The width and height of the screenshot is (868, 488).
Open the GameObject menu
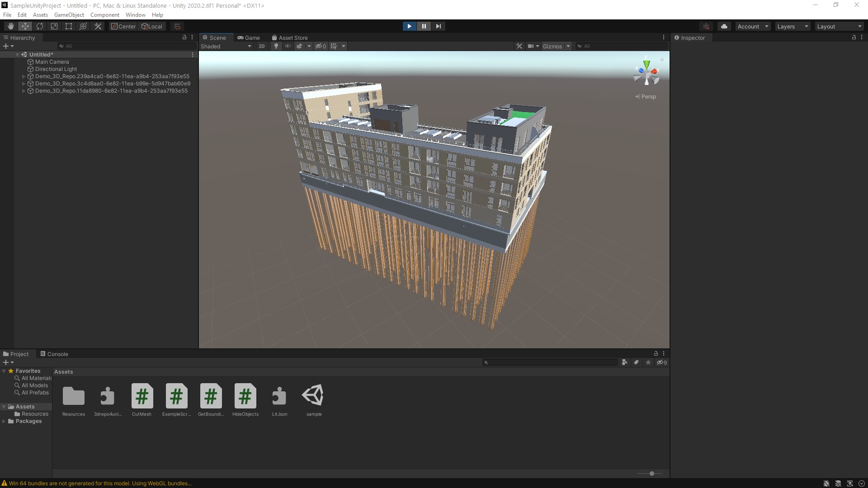tap(69, 14)
